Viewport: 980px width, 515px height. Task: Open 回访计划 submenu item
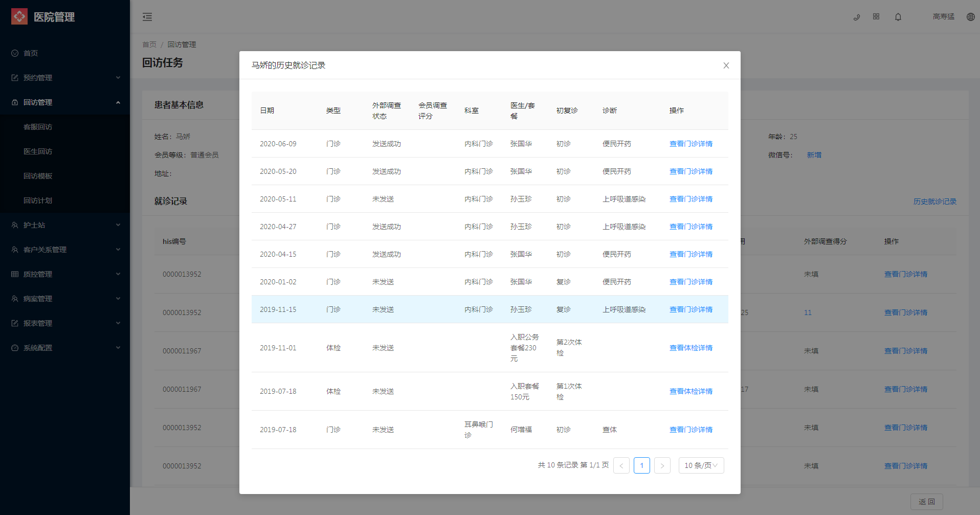click(38, 200)
